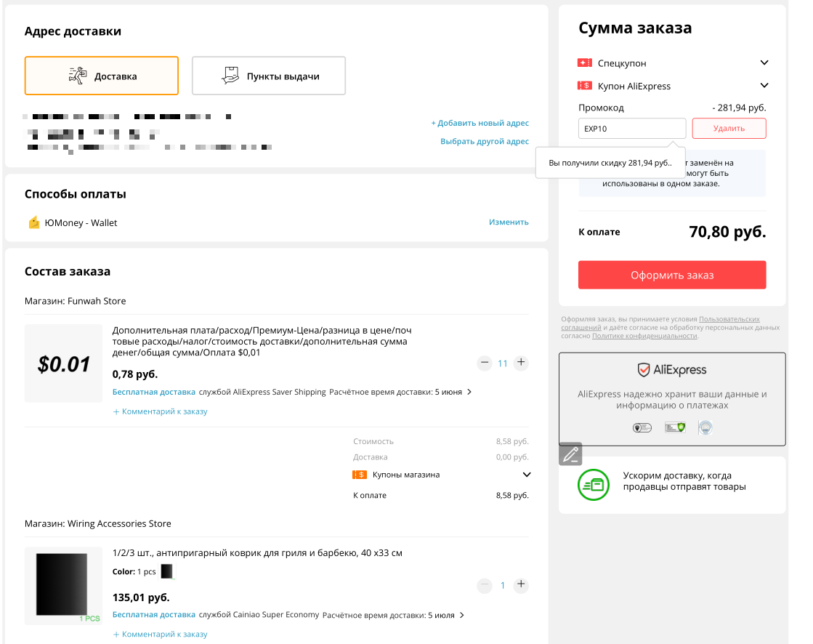The image size is (813, 644).
Task: Click the 70,80 руб. total amount
Action: (727, 231)
